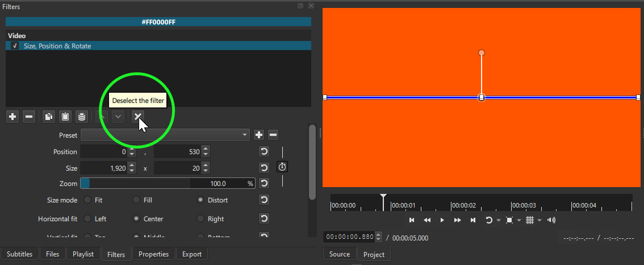644x265 pixels.
Task: Copy the filters using the copy icon
Action: pyautogui.click(x=49, y=117)
